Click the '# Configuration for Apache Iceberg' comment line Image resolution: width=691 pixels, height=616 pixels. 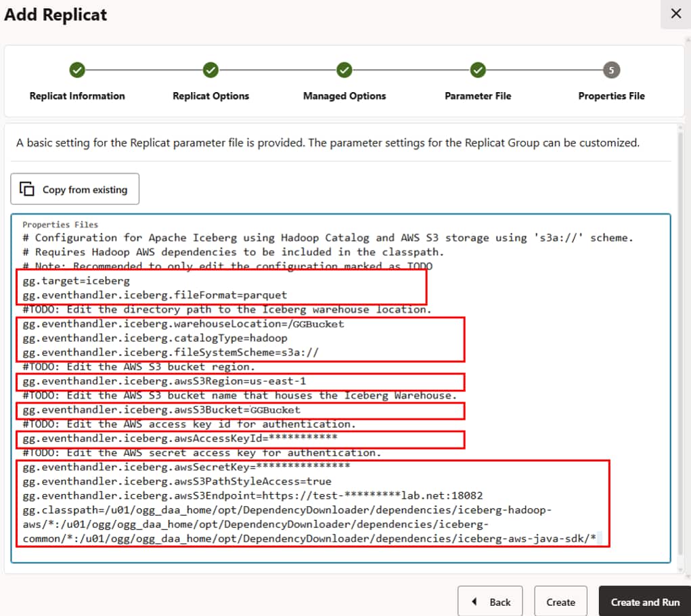(x=328, y=238)
